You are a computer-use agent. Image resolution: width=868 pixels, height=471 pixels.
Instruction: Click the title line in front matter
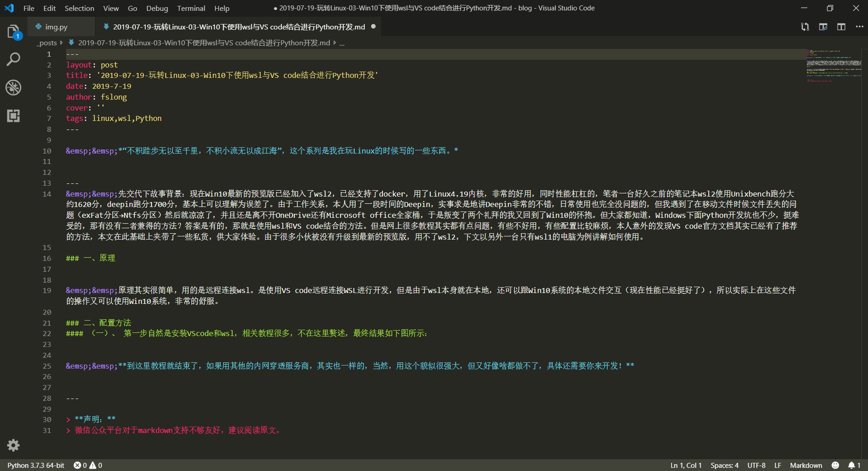222,75
